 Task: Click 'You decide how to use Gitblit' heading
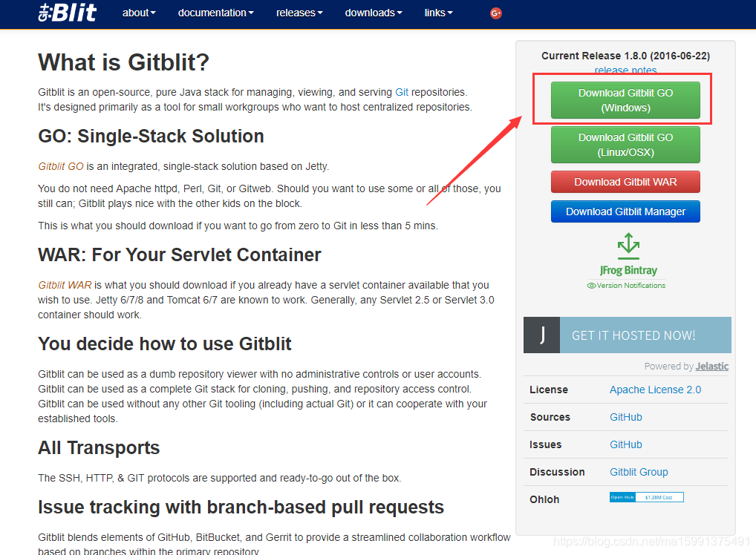[x=164, y=344]
